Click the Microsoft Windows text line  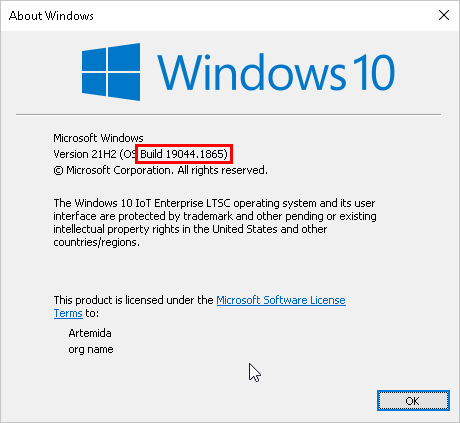tap(98, 138)
